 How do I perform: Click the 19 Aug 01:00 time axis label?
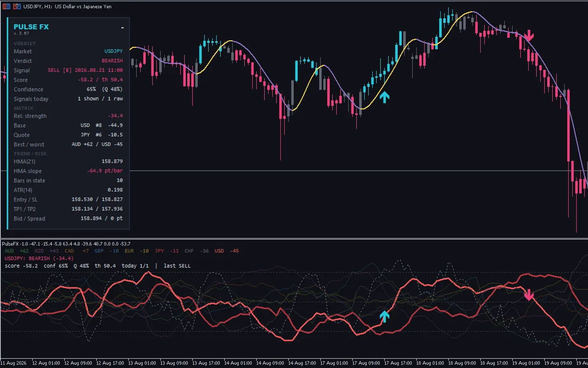point(526,363)
